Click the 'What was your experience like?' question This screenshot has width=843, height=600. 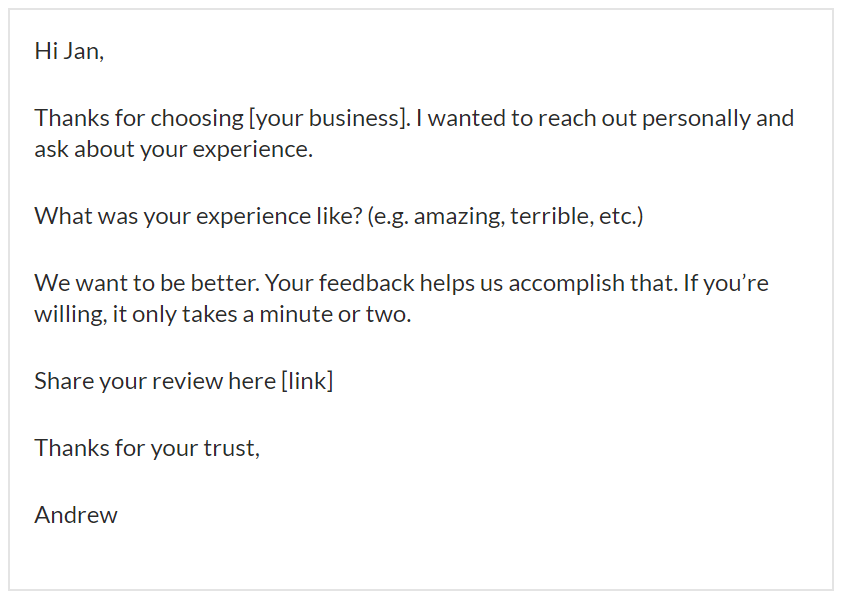click(198, 216)
